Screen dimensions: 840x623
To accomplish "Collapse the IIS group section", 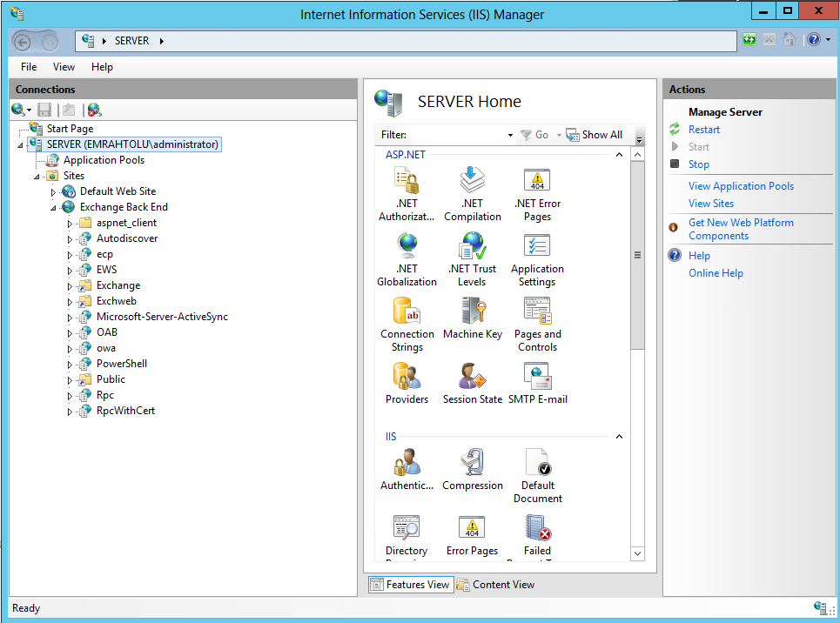I will (619, 437).
